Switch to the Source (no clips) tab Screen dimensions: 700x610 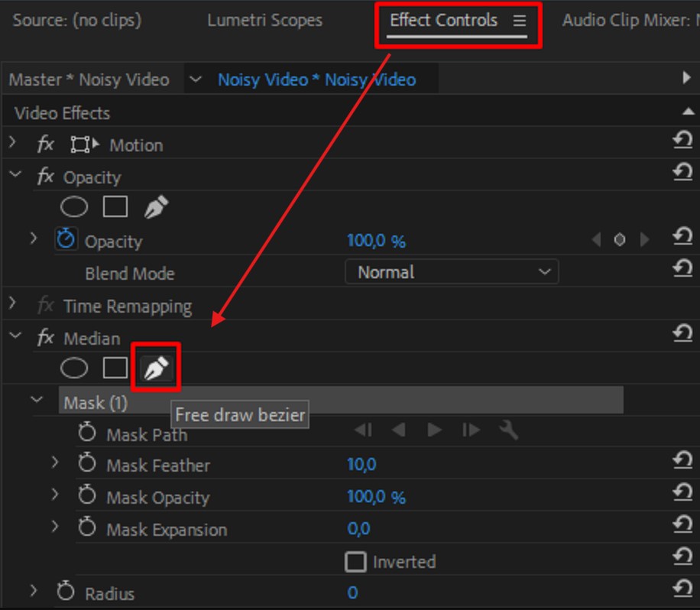coord(76,21)
